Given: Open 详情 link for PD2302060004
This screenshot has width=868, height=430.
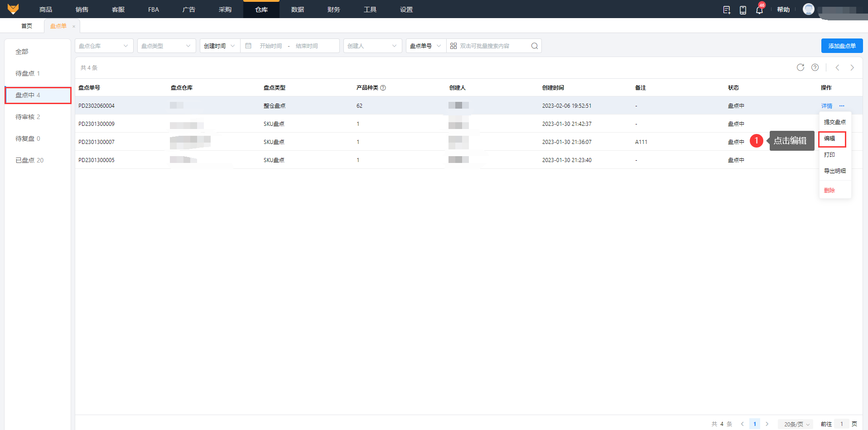Looking at the screenshot, I should point(827,106).
